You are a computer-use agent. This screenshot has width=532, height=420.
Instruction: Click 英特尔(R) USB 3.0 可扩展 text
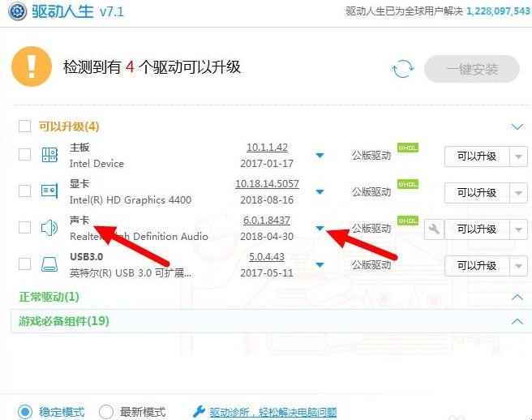[131, 272]
